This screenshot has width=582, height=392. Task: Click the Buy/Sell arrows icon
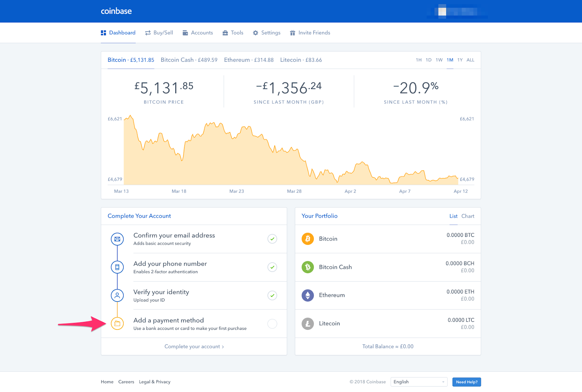[148, 33]
